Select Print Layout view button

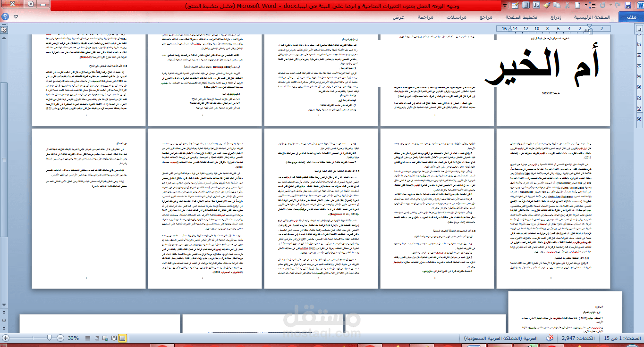tap(122, 338)
